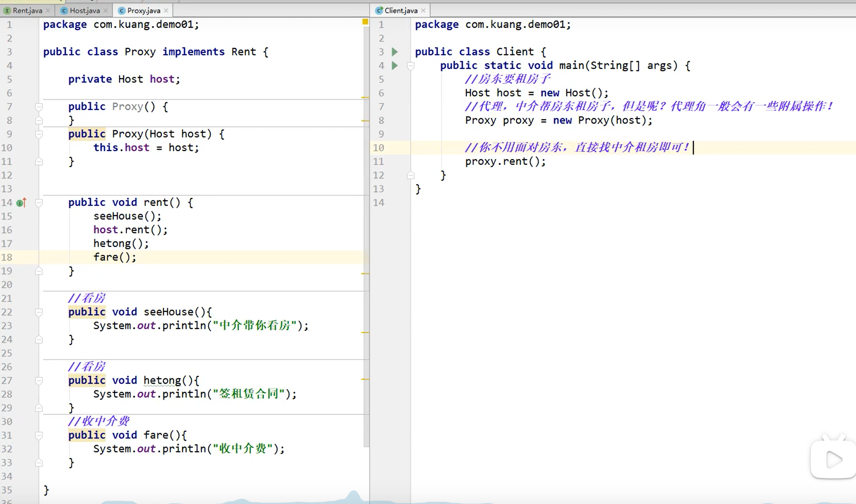
Task: Place cursor on proxy.rent() call line
Action: pyautogui.click(x=505, y=161)
